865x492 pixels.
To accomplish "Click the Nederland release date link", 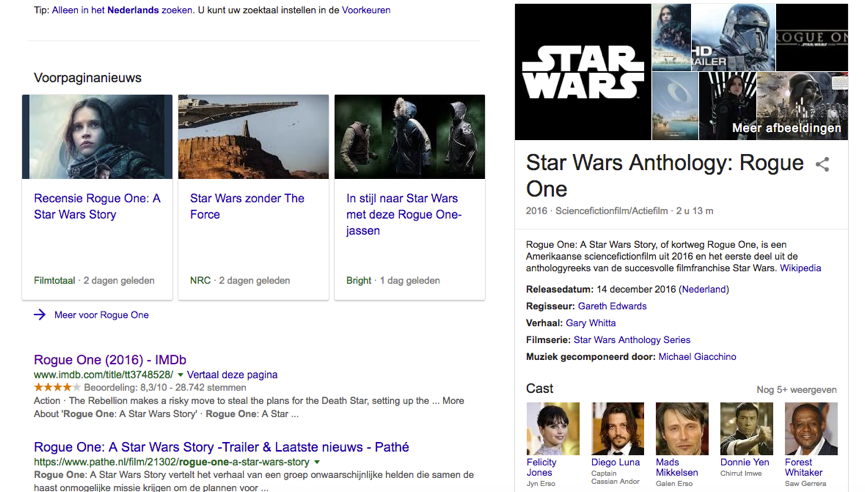I will 703,289.
